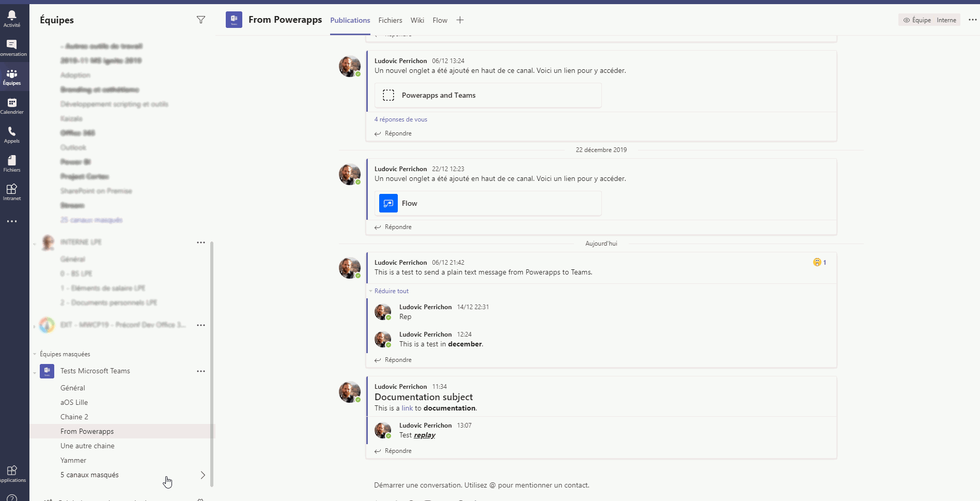Open more options for the EXT - MWCP19 team
The height and width of the screenshot is (501, 980).
[x=201, y=325]
